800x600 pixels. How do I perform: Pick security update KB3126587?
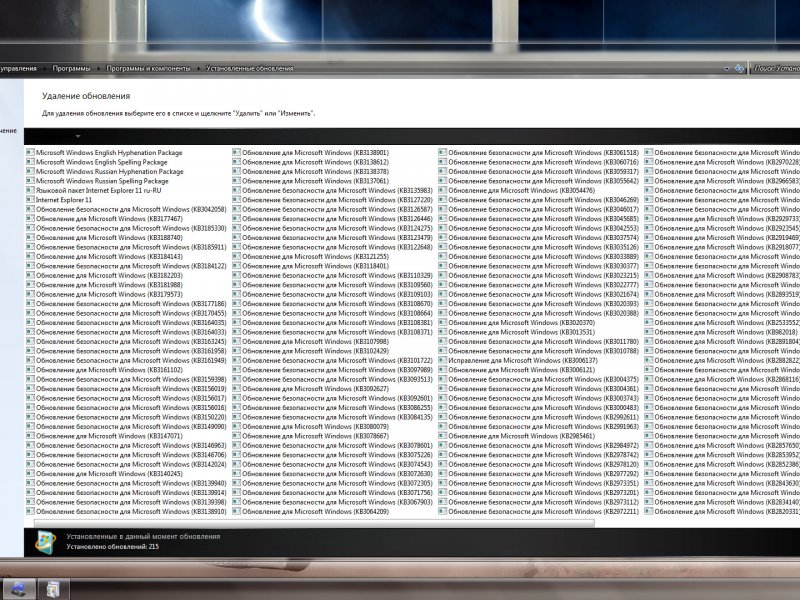[333, 209]
